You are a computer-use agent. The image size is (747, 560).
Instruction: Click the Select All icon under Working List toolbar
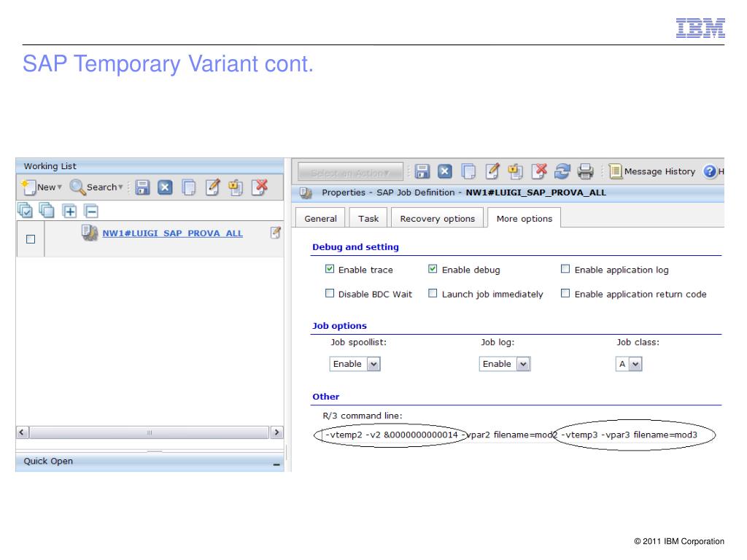[x=25, y=211]
